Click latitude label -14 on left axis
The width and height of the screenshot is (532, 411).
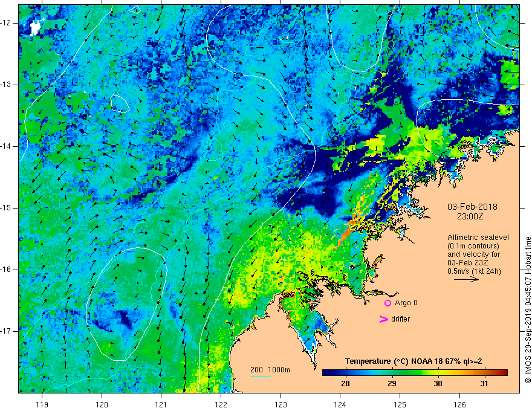coord(6,146)
